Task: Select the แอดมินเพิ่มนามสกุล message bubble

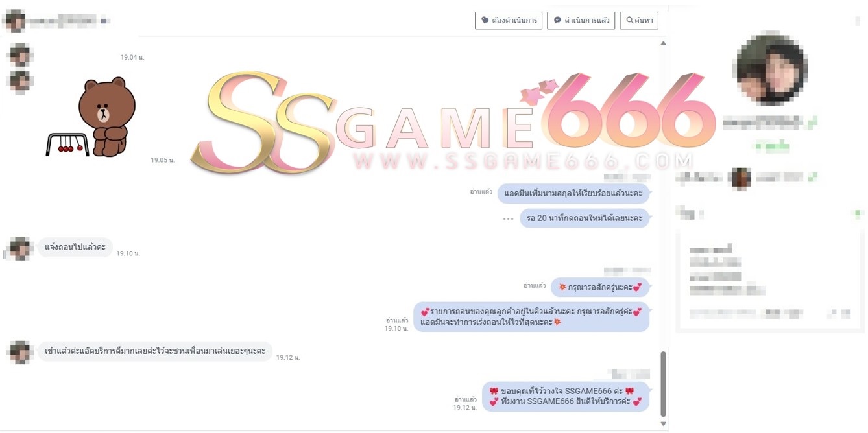Action: [573, 193]
